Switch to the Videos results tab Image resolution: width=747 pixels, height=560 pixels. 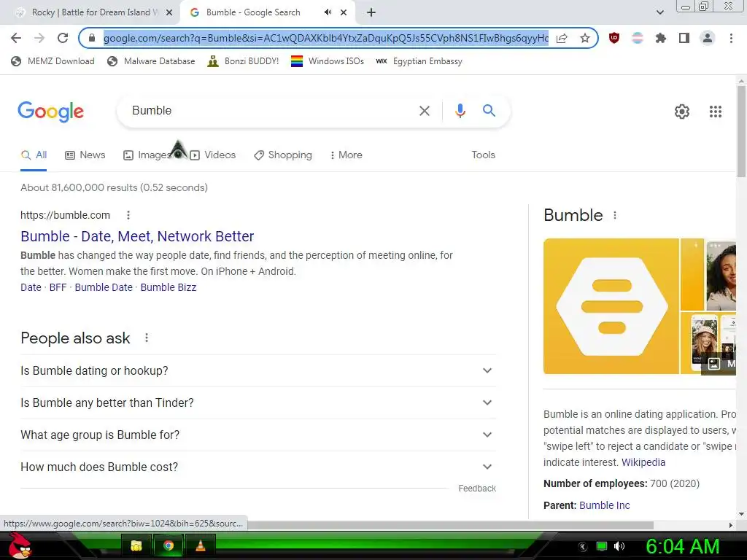tap(212, 155)
